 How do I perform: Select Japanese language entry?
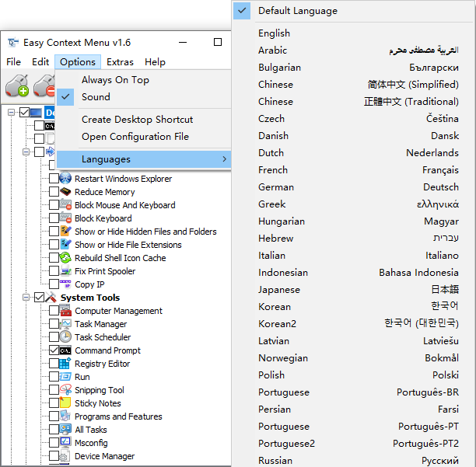click(x=354, y=289)
